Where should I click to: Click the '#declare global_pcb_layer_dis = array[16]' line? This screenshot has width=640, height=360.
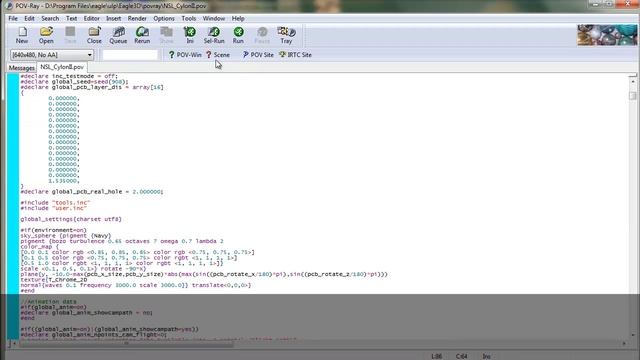(x=92, y=87)
